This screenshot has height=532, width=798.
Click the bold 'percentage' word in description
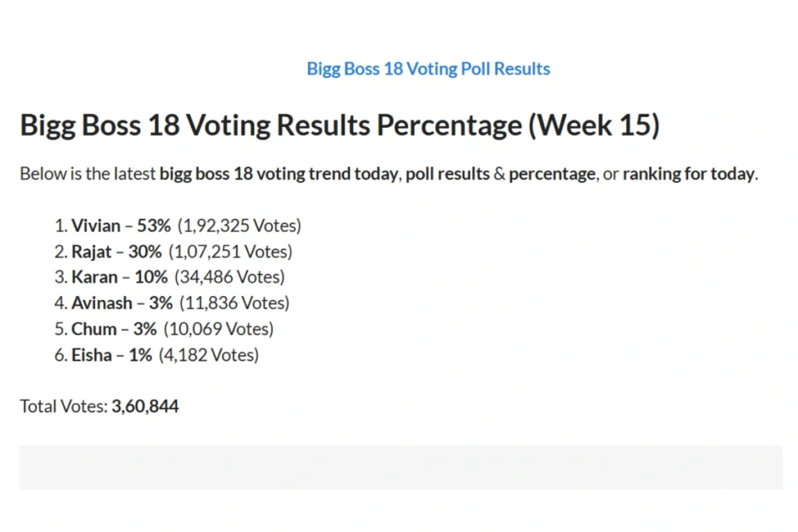(x=553, y=174)
